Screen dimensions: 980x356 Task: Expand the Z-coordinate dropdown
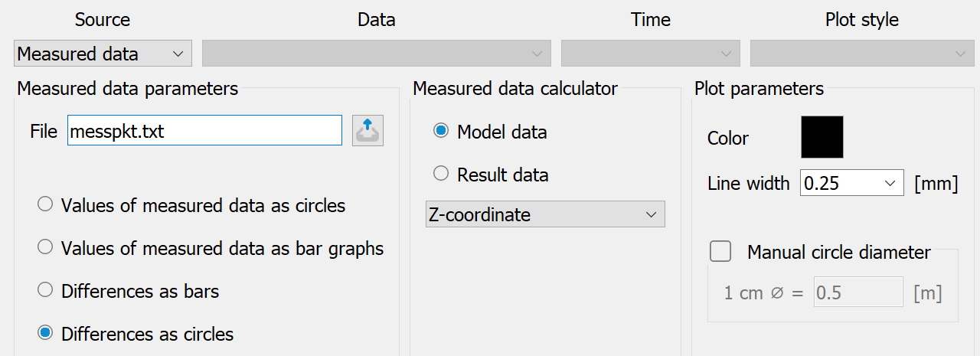545,214
